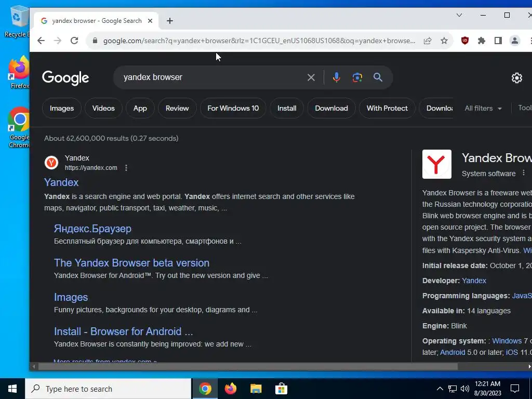The height and width of the screenshot is (399, 532).
Task: Click the left arrow of horizontal scrollbar
Action: (x=33, y=366)
